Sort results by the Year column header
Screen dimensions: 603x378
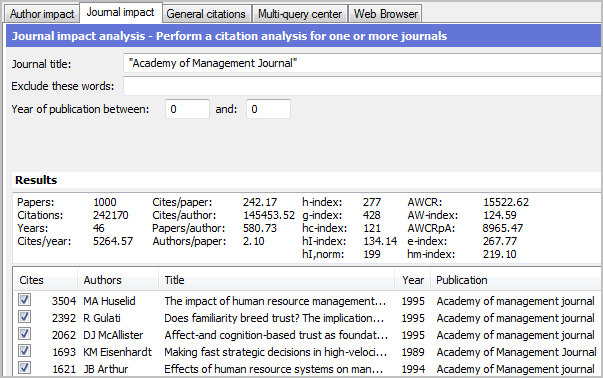click(413, 280)
